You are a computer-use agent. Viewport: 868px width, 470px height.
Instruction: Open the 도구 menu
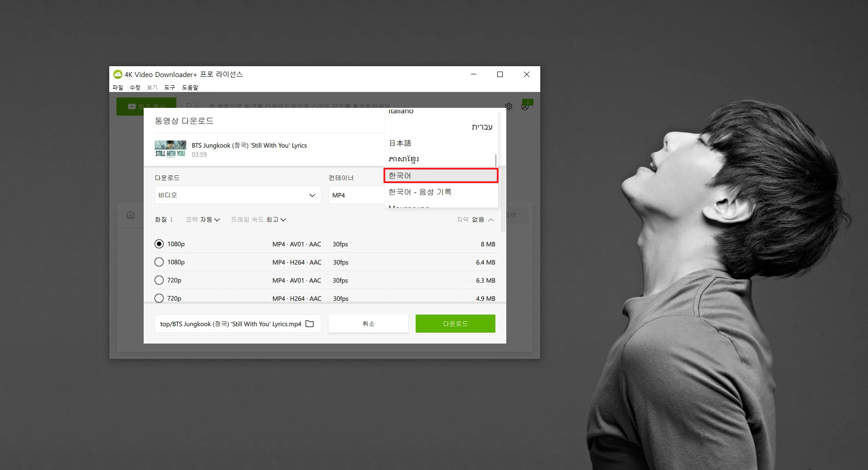click(170, 87)
